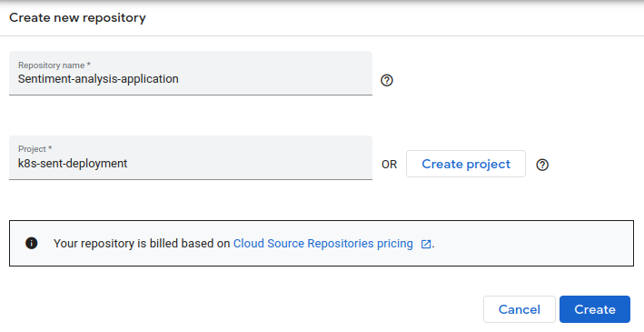The height and width of the screenshot is (332, 644).
Task: Click the Create project button
Action: [466, 164]
